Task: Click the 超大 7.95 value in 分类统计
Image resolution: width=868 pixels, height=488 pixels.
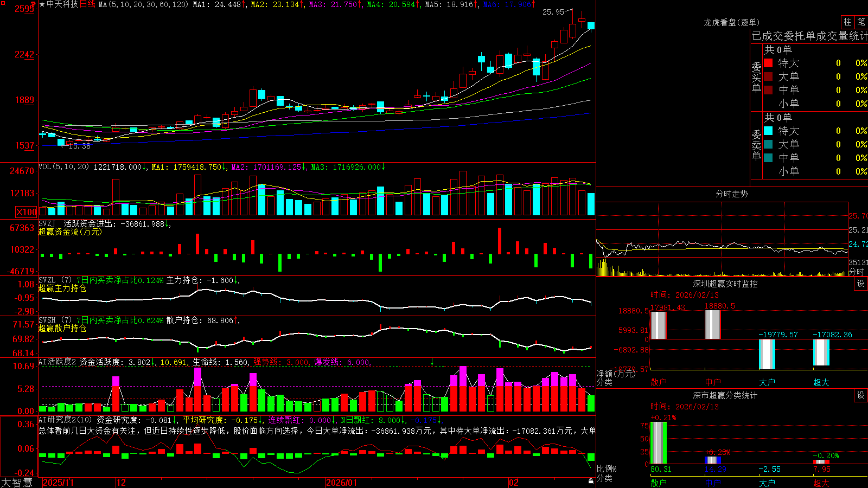Action: click(822, 469)
